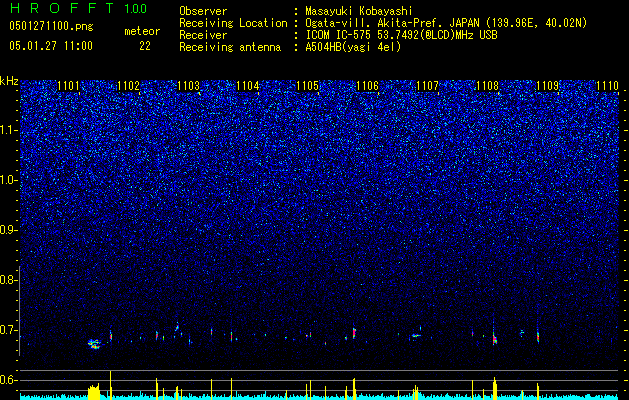Click the 1101 time marker
The image size is (629, 400).
(x=69, y=86)
